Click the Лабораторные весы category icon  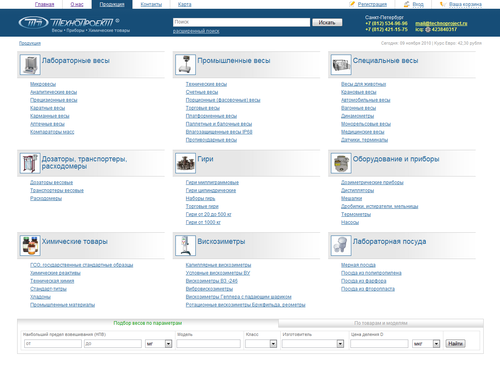[30, 65]
